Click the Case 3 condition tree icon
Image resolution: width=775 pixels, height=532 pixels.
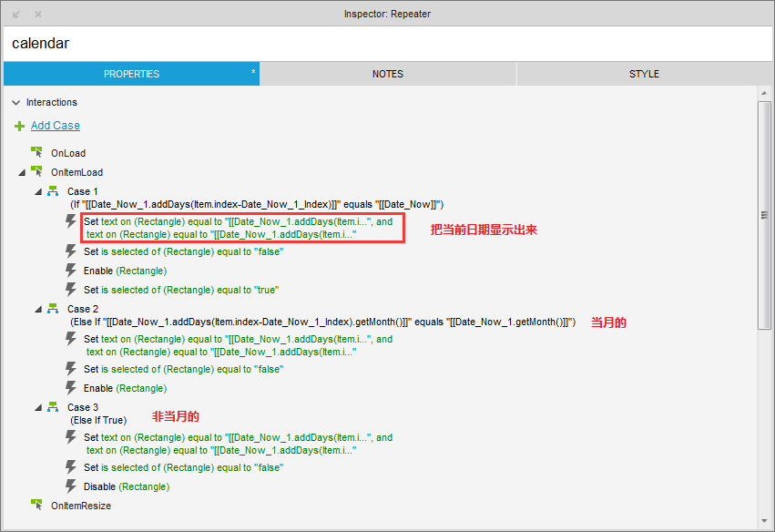tap(53, 407)
